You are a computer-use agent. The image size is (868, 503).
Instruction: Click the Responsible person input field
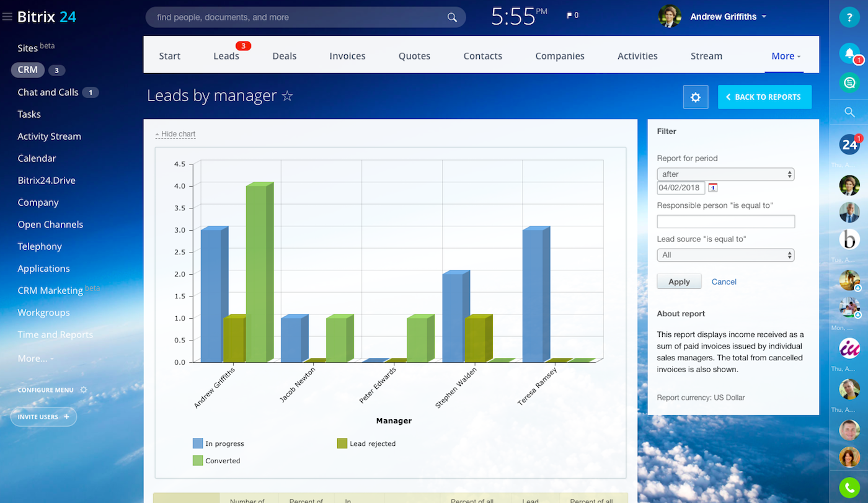tap(725, 222)
